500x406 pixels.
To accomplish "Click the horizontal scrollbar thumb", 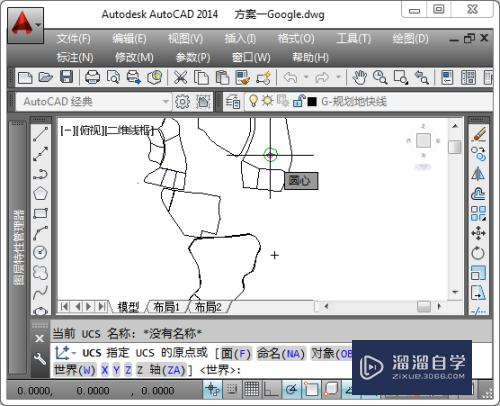I will [x=424, y=306].
